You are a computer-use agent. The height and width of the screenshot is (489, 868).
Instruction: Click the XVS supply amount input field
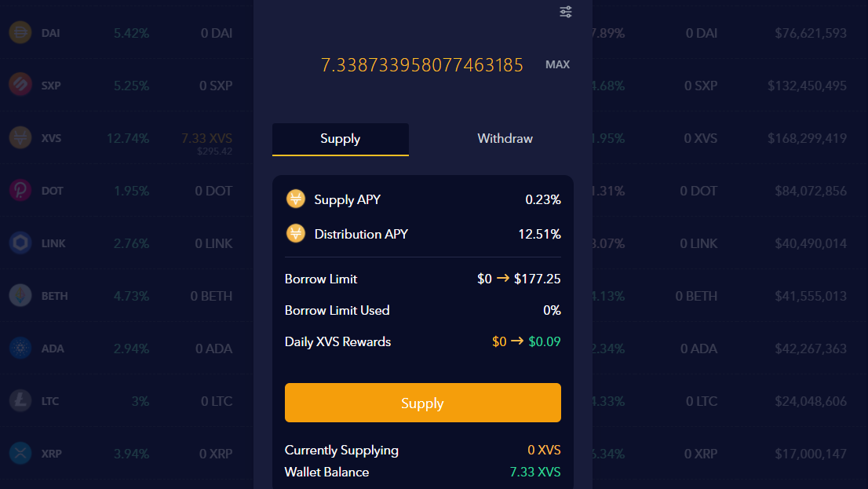tap(421, 65)
